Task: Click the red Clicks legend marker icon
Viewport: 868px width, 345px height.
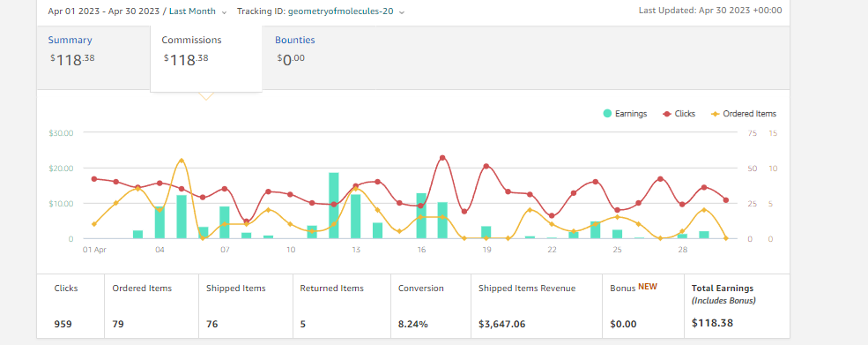Action: point(666,114)
